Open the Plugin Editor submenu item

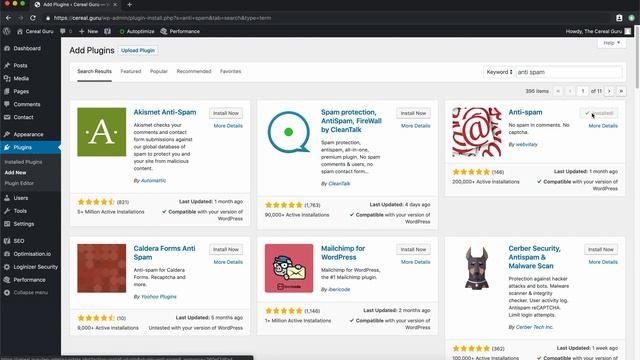19,183
